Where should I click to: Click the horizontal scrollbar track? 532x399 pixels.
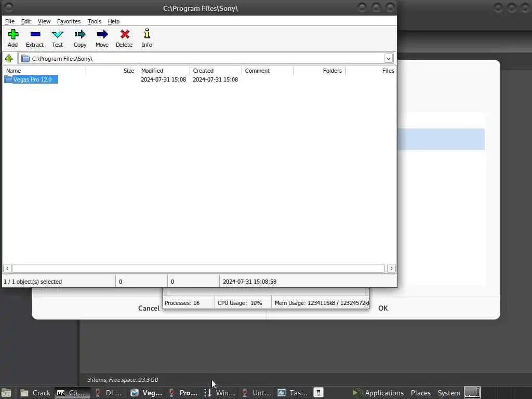(x=199, y=269)
